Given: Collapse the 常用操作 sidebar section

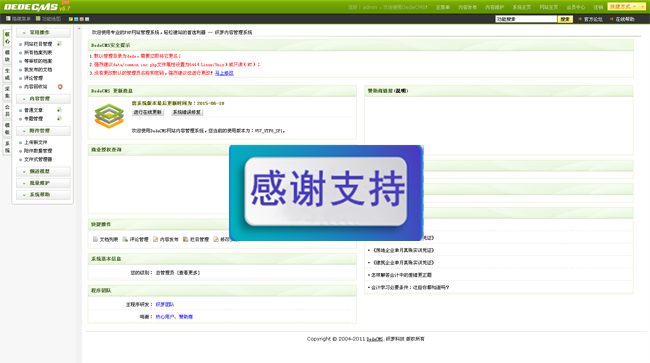Looking at the screenshot, I should click(43, 32).
